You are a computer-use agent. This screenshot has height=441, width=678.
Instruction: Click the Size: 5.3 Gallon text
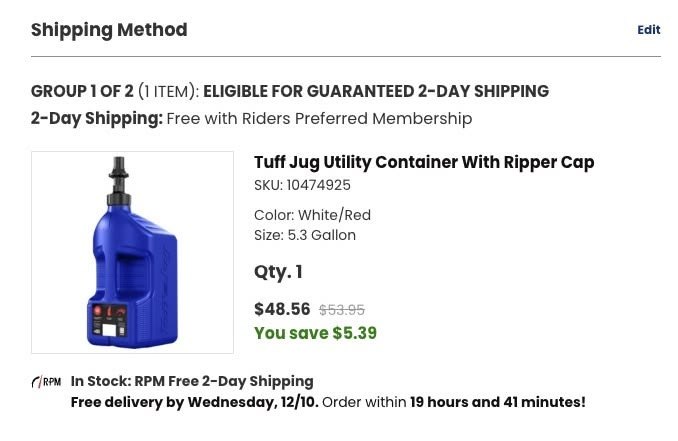305,235
